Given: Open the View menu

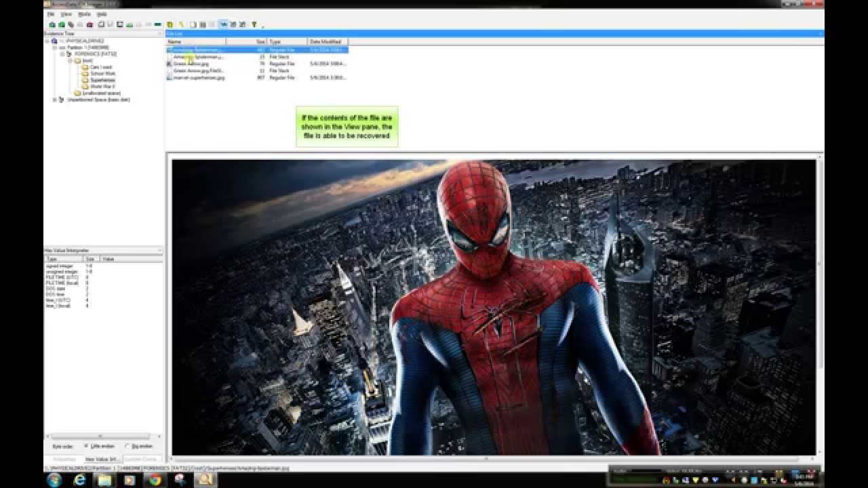Looking at the screenshot, I should click(66, 14).
